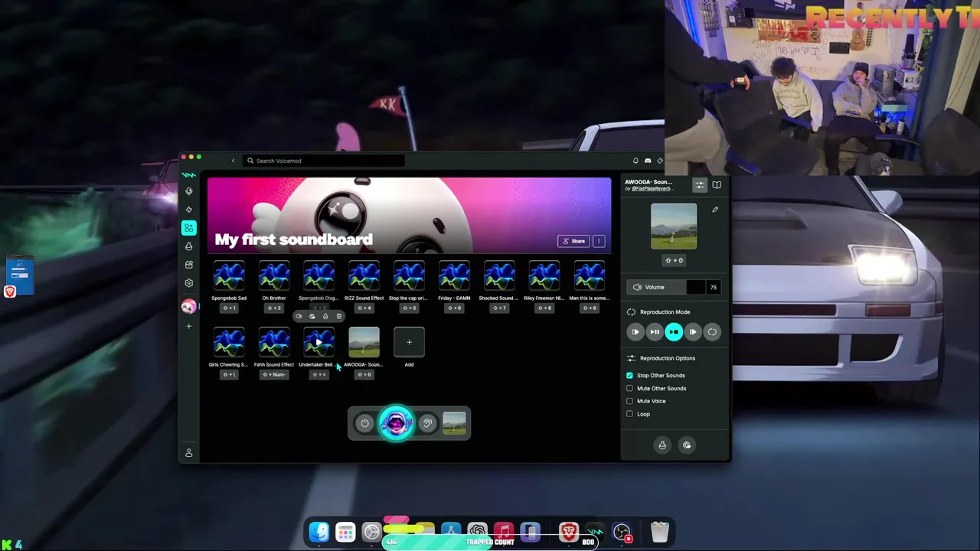The height and width of the screenshot is (551, 980).
Task: Click the flask button at panel bottom
Action: [x=662, y=445]
